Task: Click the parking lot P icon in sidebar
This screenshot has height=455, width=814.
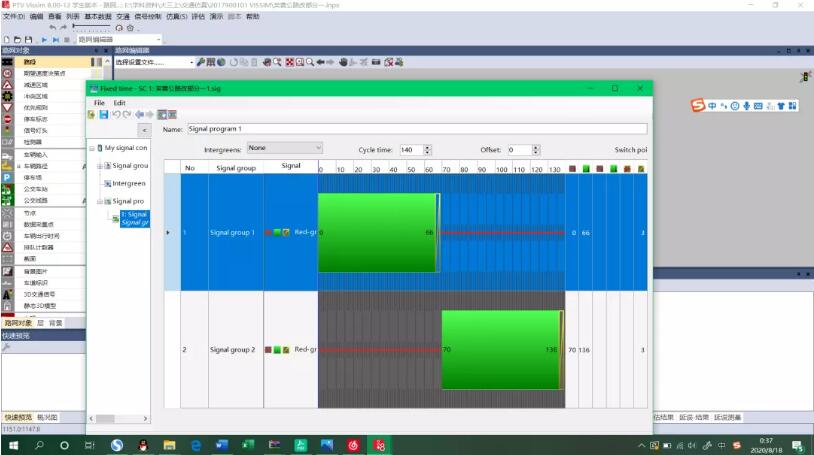Action: [7, 178]
